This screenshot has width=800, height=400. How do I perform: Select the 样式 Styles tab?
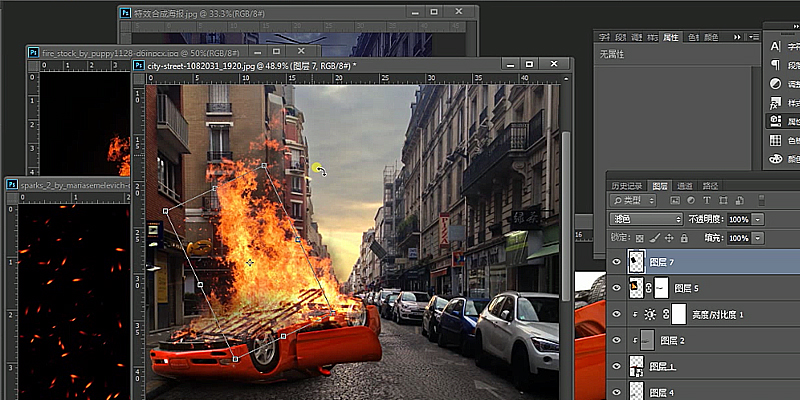pos(652,37)
